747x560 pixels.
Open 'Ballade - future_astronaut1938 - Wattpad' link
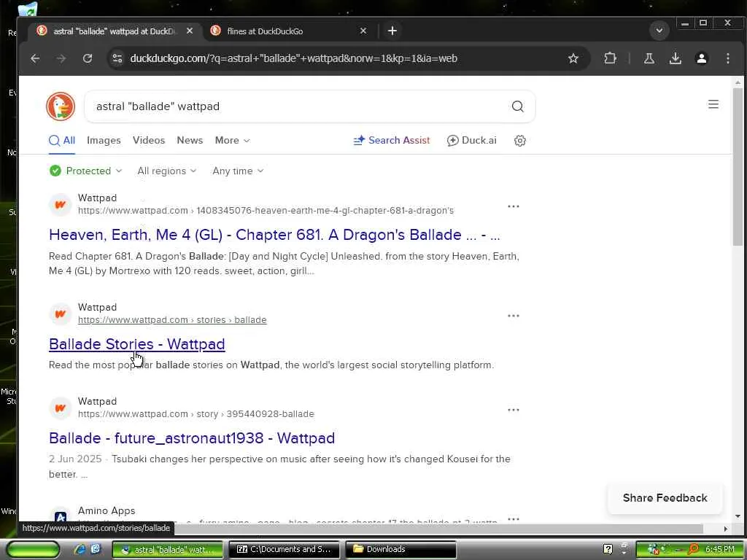pos(192,438)
